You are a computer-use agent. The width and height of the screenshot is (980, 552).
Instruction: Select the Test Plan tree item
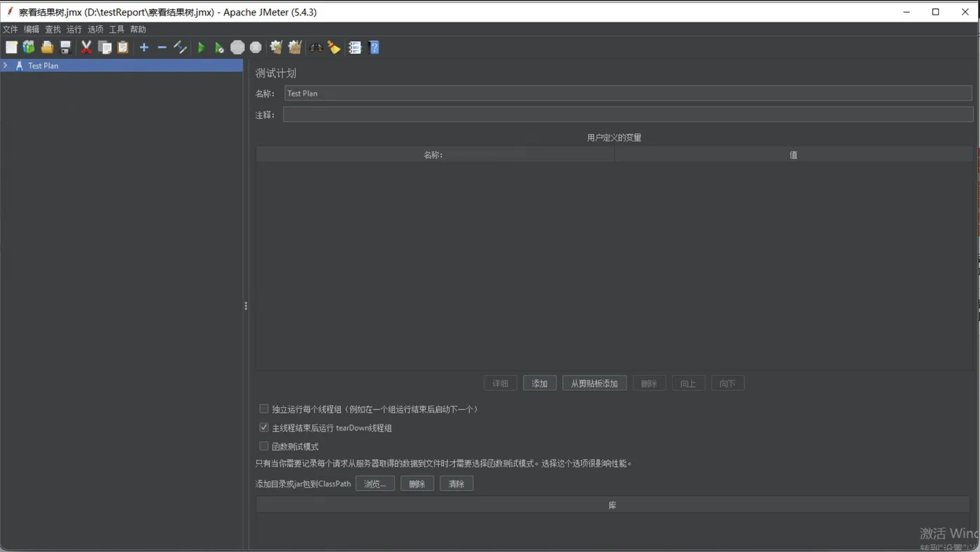pyautogui.click(x=122, y=65)
